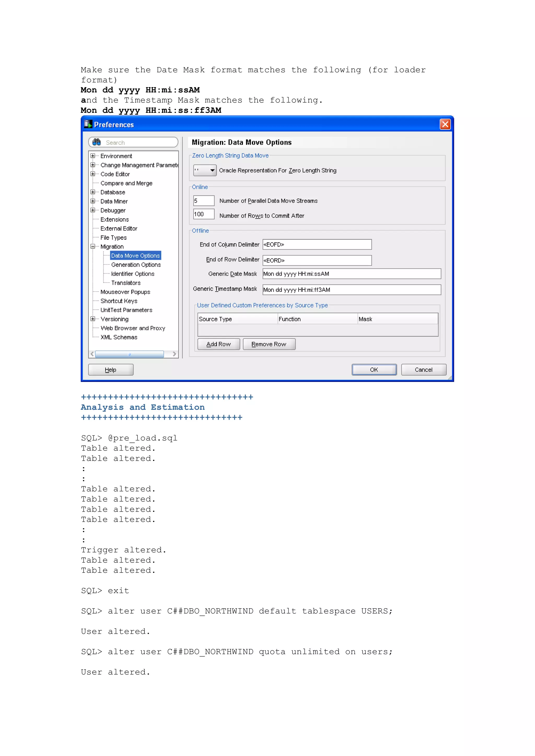Image resolution: width=535 pixels, height=756 pixels.
Task: Click the Generic Timestamp Mask field
Action: [352, 290]
